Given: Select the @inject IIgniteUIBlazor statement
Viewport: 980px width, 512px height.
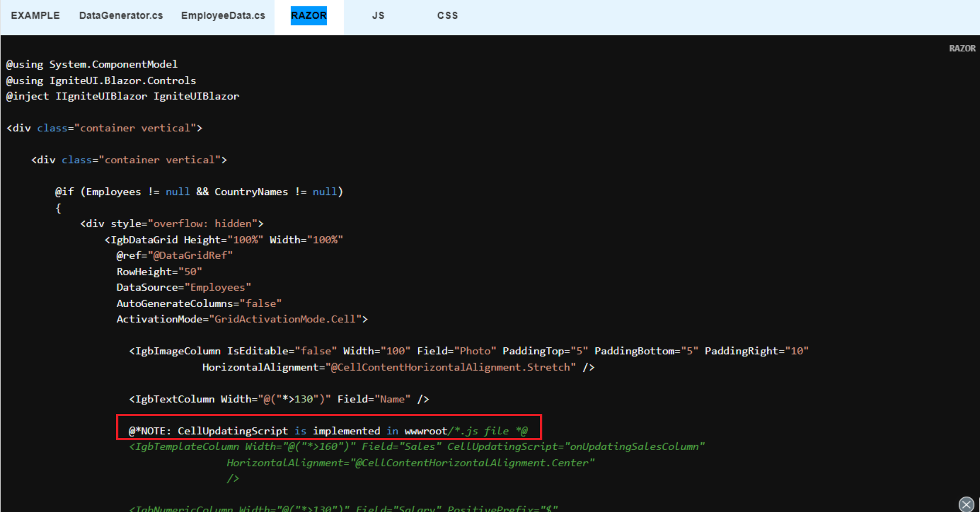Looking at the screenshot, I should point(122,96).
